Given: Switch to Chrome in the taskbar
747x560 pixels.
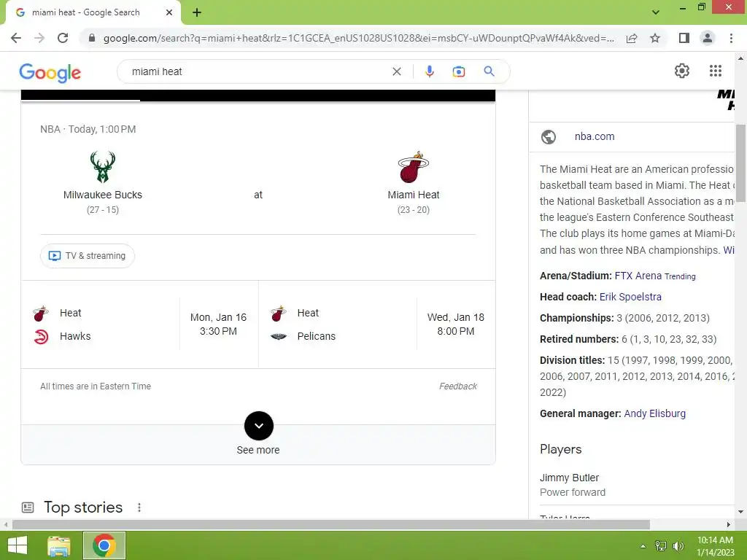Looking at the screenshot, I should coord(104,545).
